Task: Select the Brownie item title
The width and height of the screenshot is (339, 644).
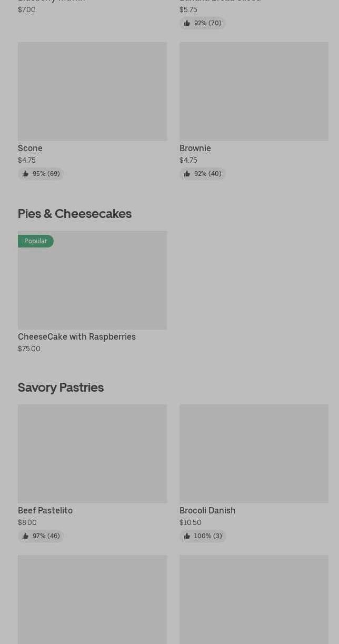Action: [195, 148]
